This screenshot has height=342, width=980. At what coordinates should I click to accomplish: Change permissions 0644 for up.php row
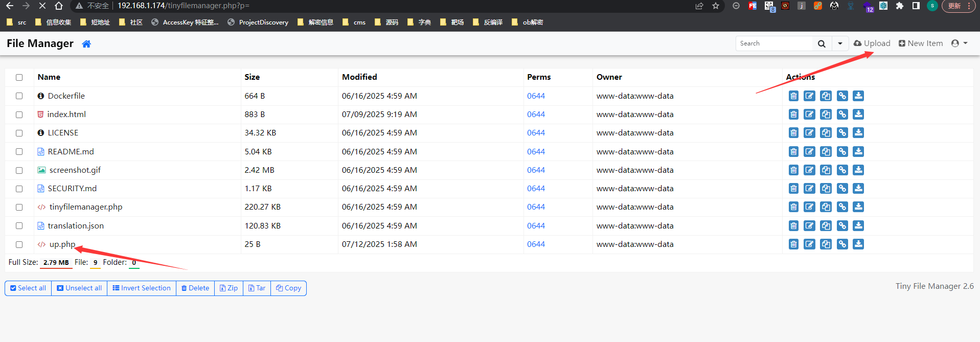[536, 244]
